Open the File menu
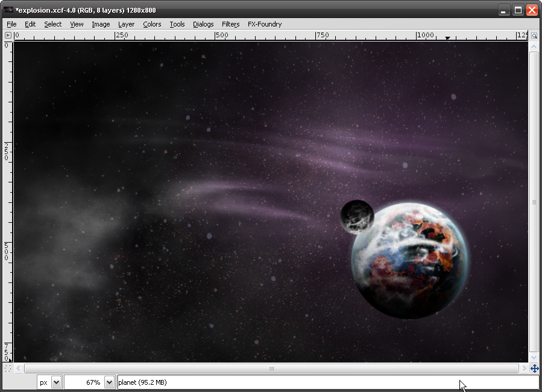 [x=11, y=24]
